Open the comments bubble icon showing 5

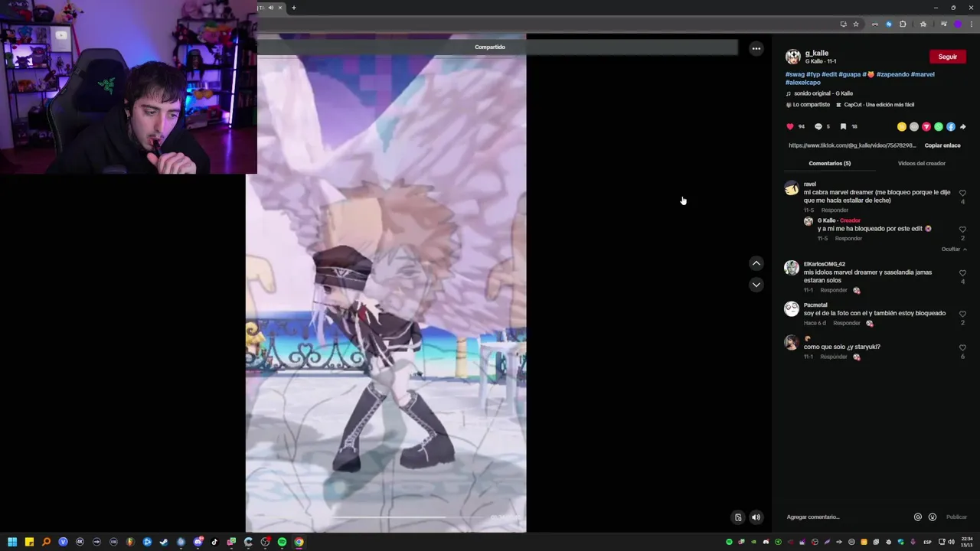[x=818, y=126]
